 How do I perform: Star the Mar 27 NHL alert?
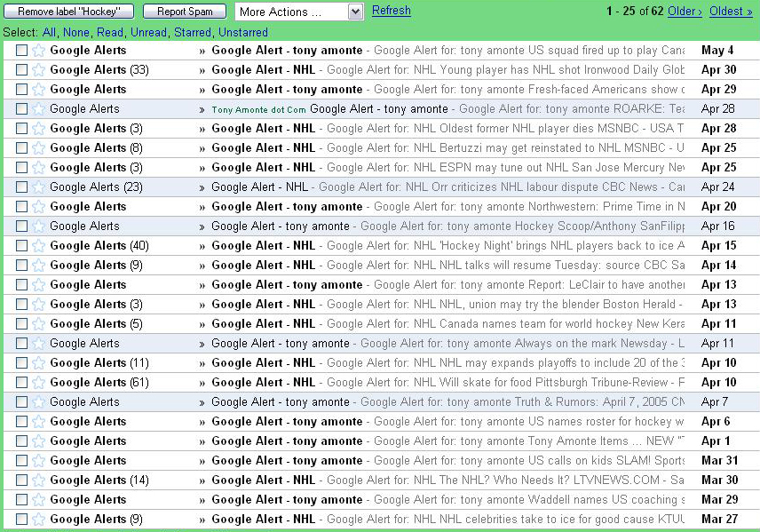(x=38, y=520)
